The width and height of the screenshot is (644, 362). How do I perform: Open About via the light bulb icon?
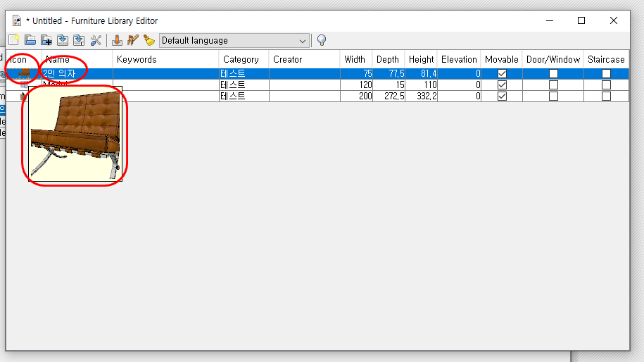pos(322,40)
